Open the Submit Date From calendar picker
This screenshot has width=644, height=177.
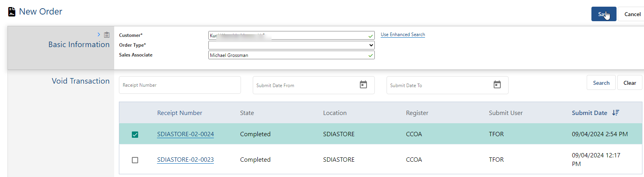[x=363, y=85]
